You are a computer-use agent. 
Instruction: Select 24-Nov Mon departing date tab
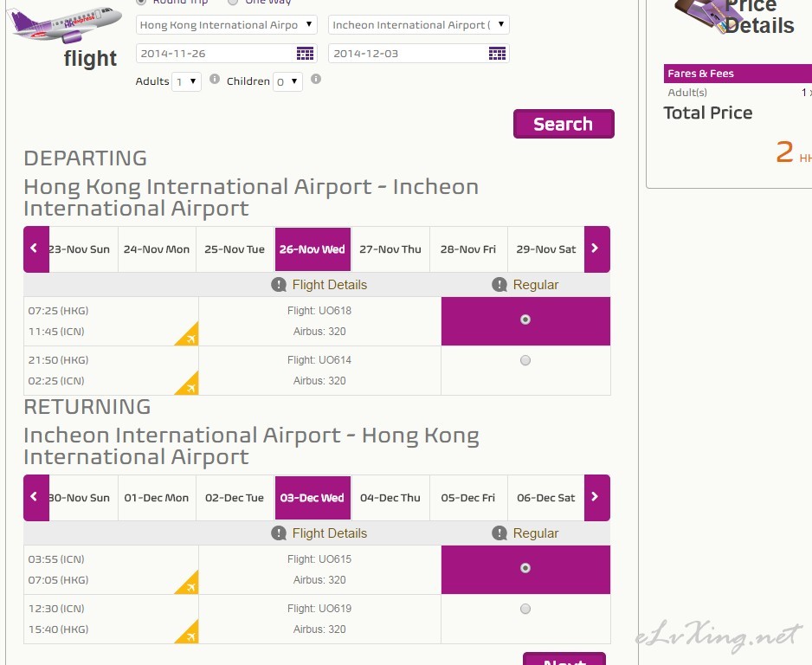click(157, 249)
